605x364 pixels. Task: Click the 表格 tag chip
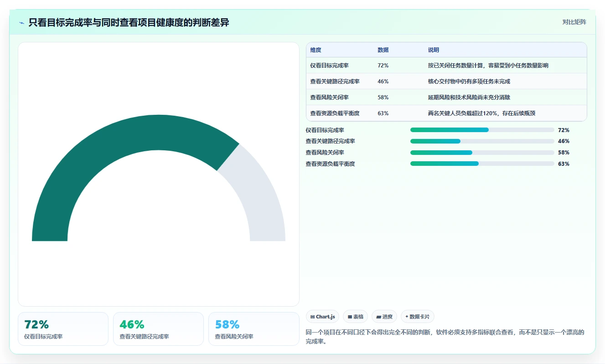(355, 317)
